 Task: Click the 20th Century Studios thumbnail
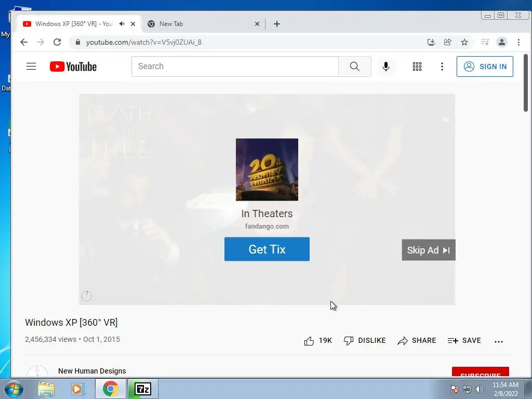pyautogui.click(x=267, y=170)
